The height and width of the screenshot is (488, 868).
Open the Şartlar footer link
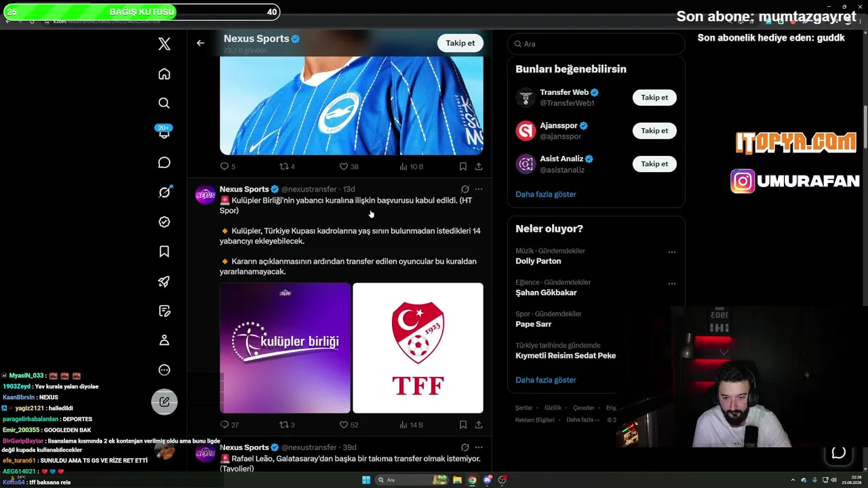(x=524, y=408)
